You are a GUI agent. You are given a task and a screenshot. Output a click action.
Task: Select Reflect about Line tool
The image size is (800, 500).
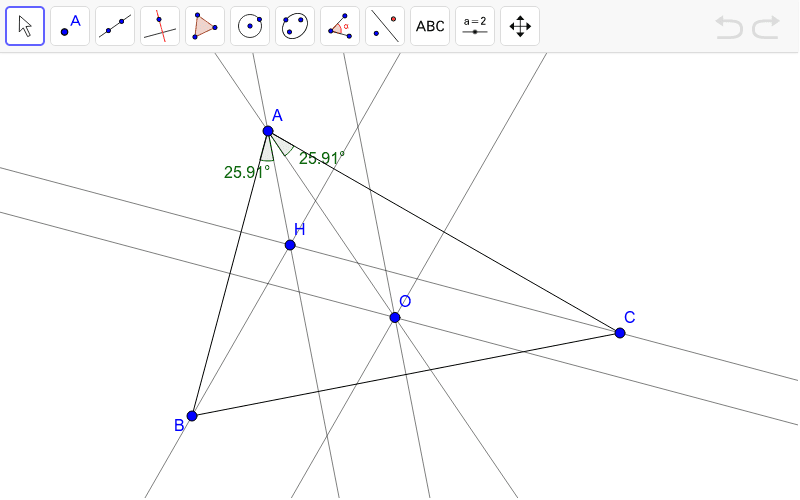[385, 26]
